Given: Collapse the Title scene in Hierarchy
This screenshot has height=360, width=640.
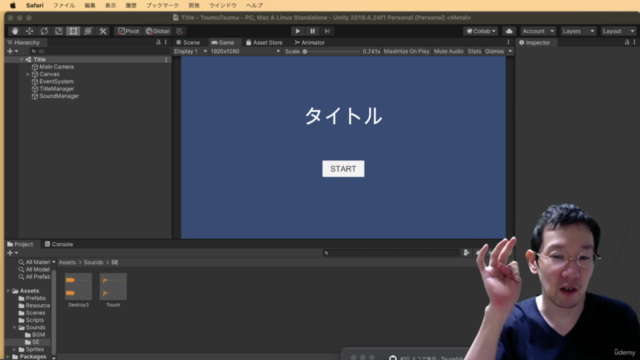Looking at the screenshot, I should click(x=22, y=60).
